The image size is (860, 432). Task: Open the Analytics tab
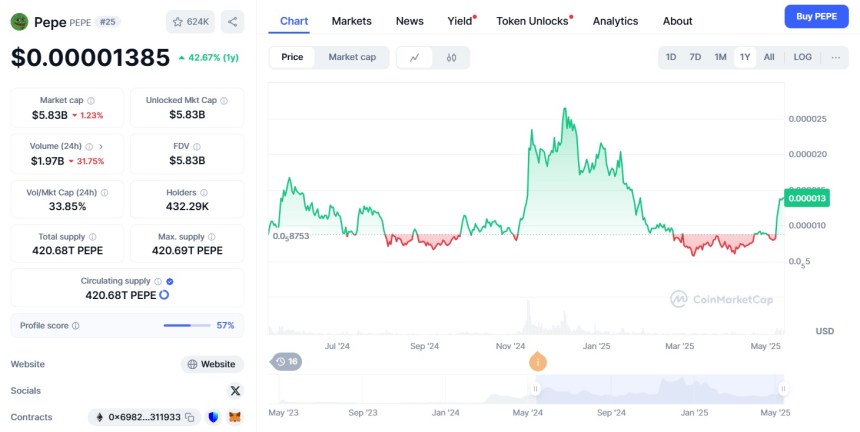[x=615, y=21]
